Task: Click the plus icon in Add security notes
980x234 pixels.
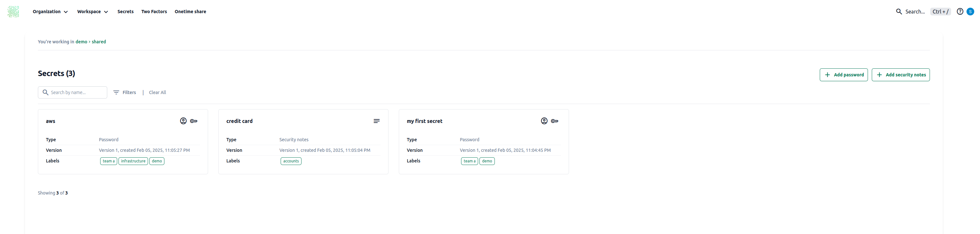Action: tap(879, 75)
